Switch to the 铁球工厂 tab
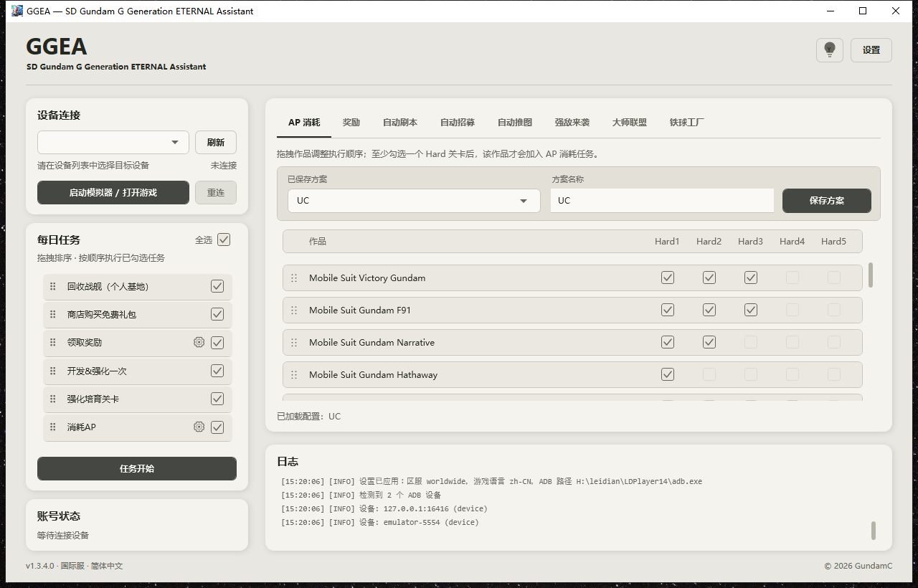918x588 pixels. pos(687,123)
